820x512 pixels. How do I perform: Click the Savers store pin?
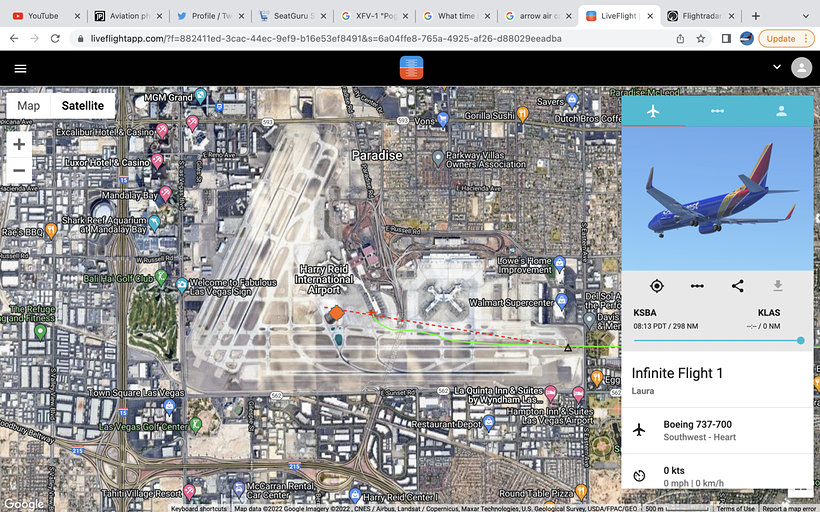click(x=572, y=99)
